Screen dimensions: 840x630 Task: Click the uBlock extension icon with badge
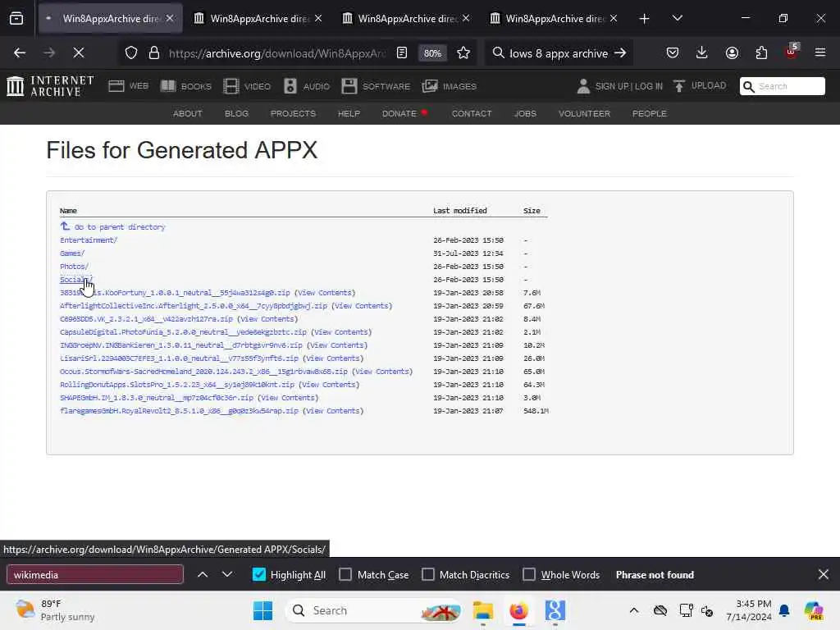coord(792,52)
